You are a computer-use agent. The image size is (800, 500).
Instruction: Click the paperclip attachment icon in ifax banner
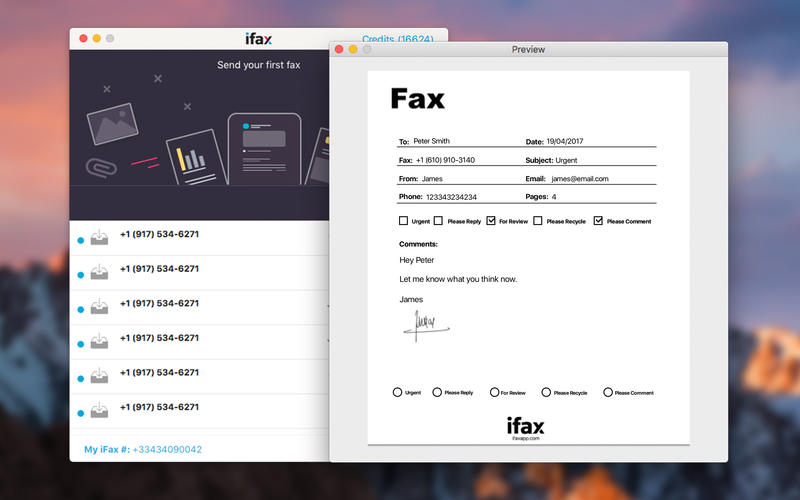[101, 168]
